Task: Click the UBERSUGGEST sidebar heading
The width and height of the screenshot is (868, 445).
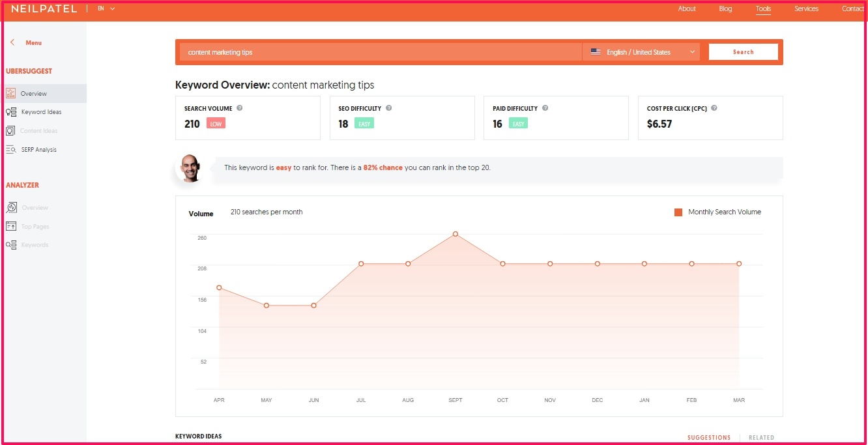Action: [x=29, y=71]
